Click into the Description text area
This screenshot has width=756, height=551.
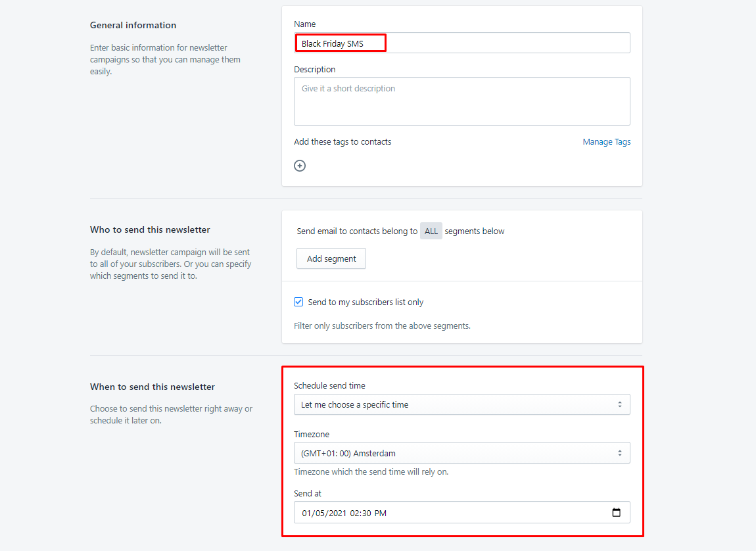461,101
